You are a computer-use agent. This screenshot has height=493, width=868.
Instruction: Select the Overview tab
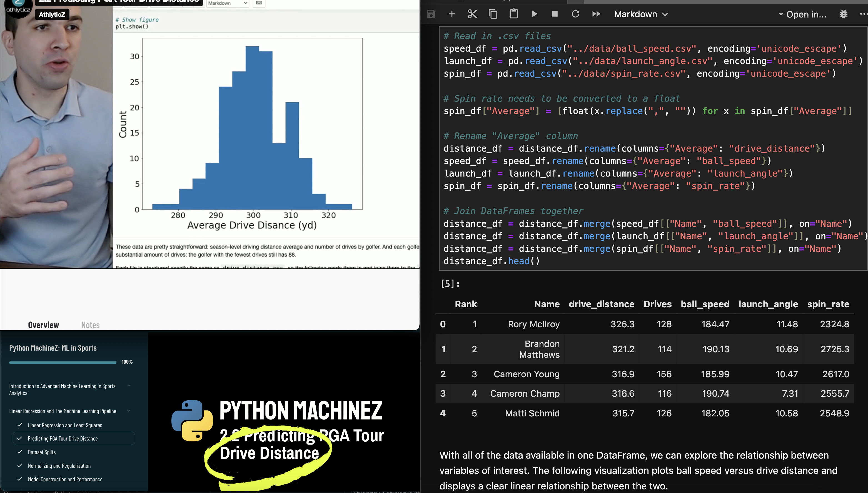click(43, 325)
